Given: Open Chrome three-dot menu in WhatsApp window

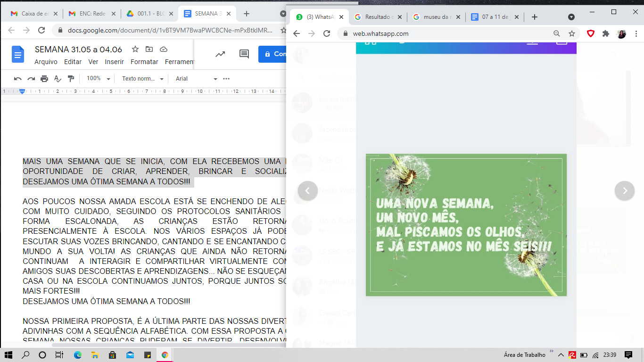Looking at the screenshot, I should click(636, 33).
